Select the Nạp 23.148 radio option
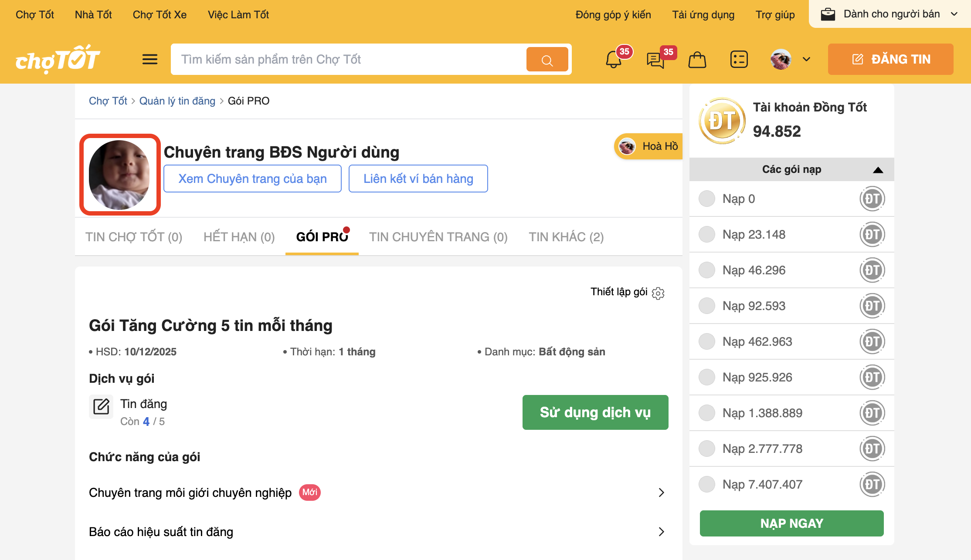 (x=707, y=234)
